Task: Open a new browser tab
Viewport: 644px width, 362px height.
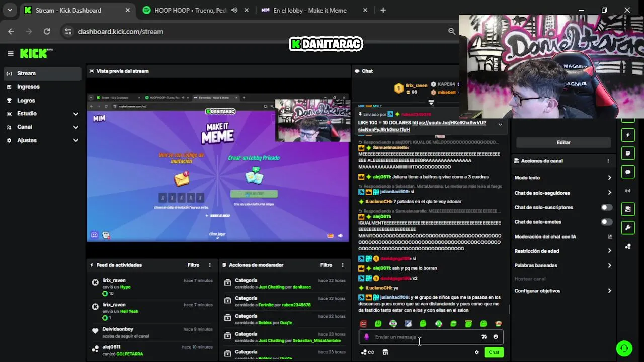Action: click(383, 10)
